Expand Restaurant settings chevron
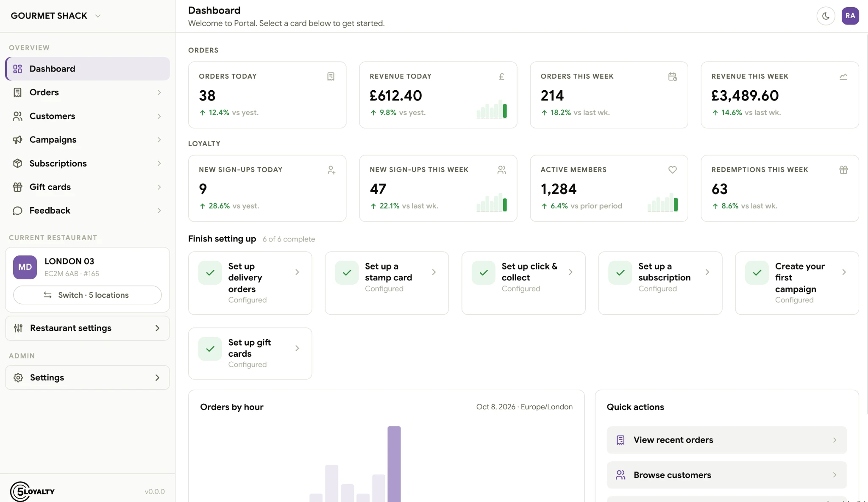868x502 pixels. point(157,328)
